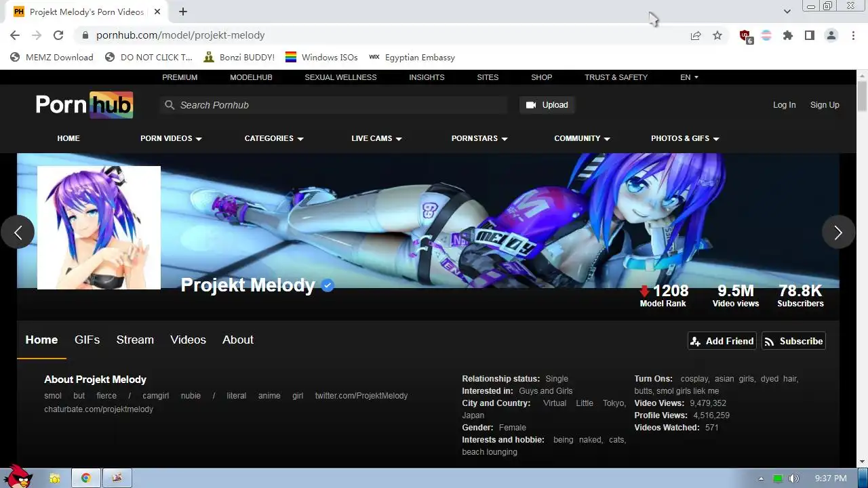
Task: Open the MEMZ Download bookmark
Action: point(52,58)
